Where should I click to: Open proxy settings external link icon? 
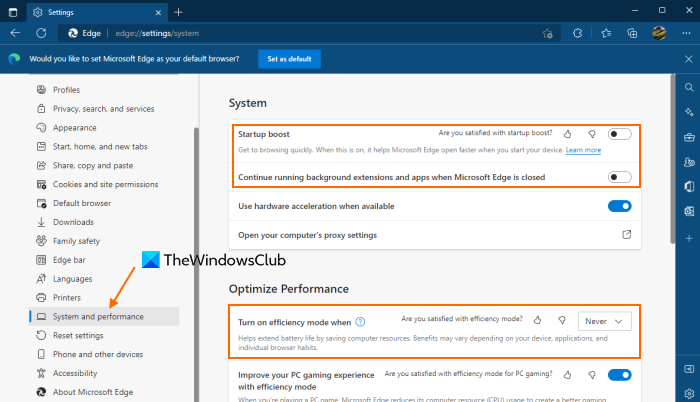[627, 234]
